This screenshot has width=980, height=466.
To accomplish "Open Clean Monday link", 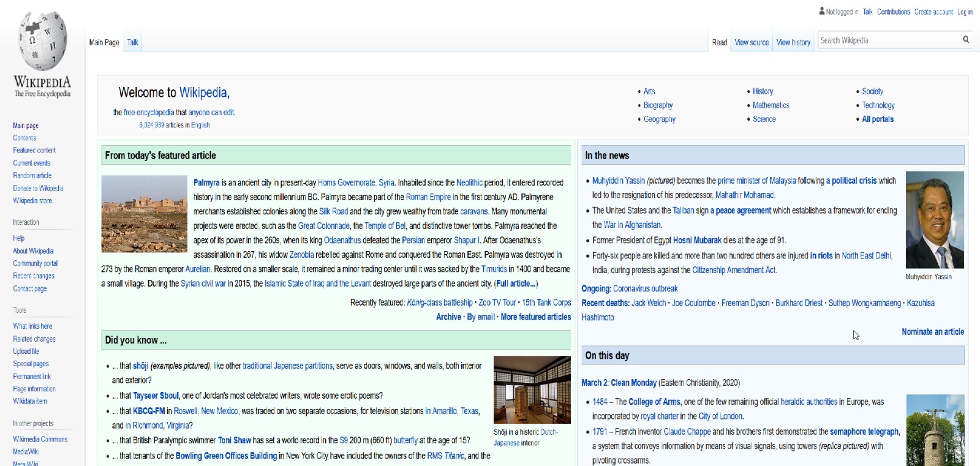I will [x=633, y=383].
